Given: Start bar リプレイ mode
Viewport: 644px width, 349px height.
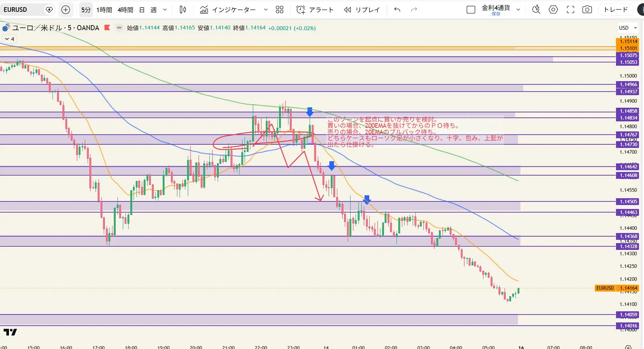Looking at the screenshot, I should [362, 10].
